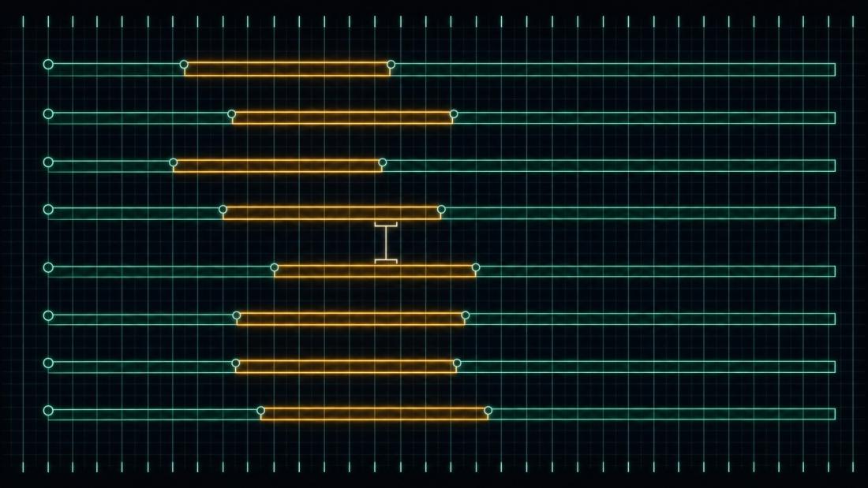Viewport: 868px width, 488px height.
Task: Click the orange clip body in the sixth row
Action: pos(351,319)
